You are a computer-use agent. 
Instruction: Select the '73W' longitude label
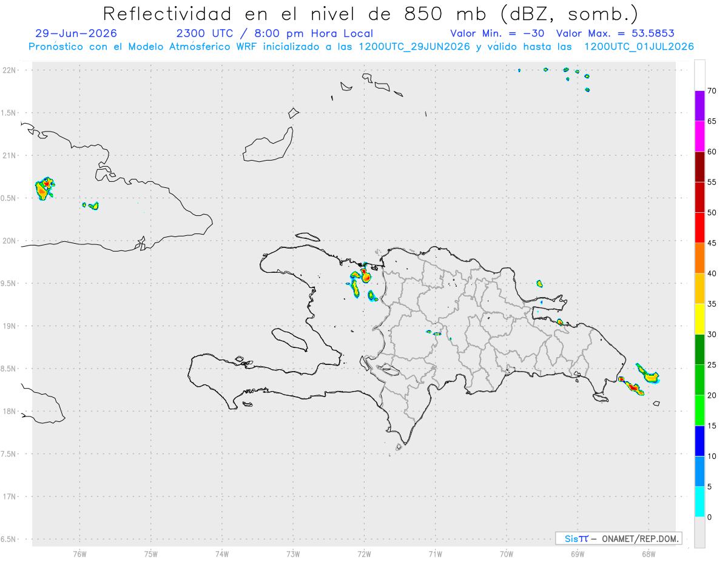pyautogui.click(x=293, y=554)
